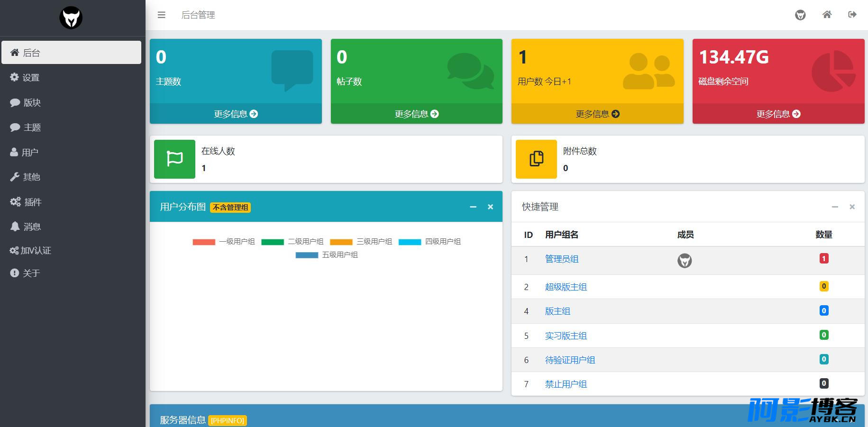868x427 pixels.
Task: Open 加V认证 in the sidebar
Action: [x=71, y=250]
